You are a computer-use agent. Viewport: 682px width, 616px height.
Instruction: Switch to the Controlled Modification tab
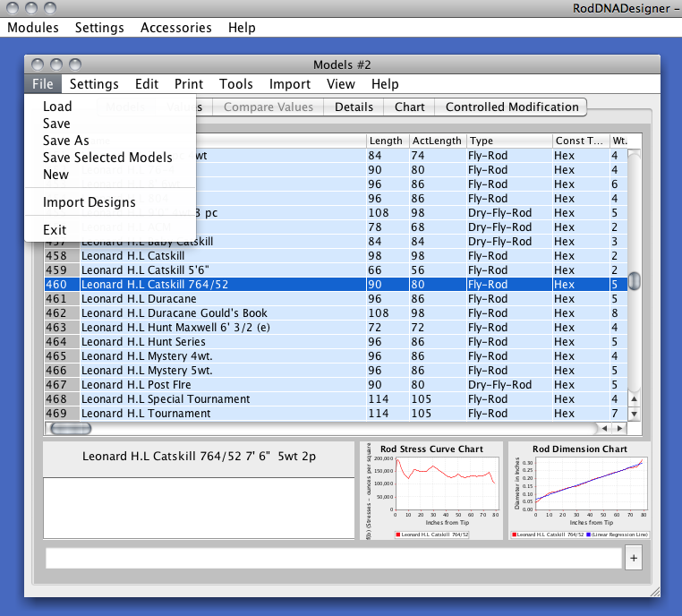click(x=512, y=107)
